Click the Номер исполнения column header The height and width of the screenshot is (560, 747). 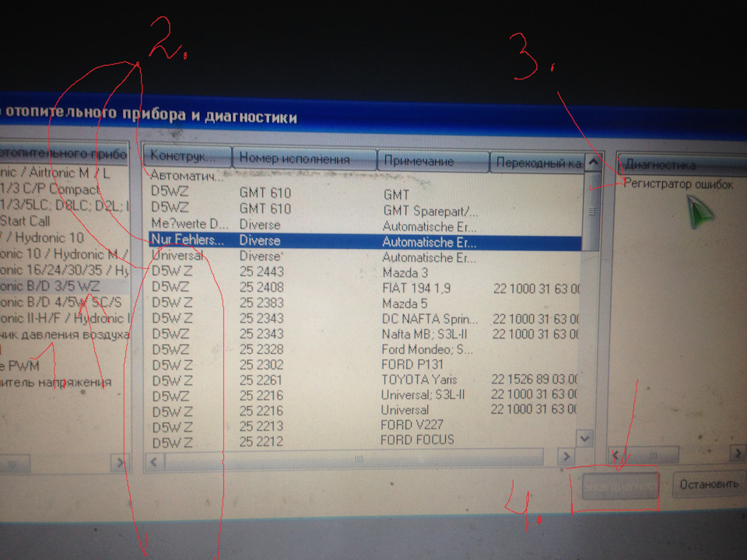(304, 159)
